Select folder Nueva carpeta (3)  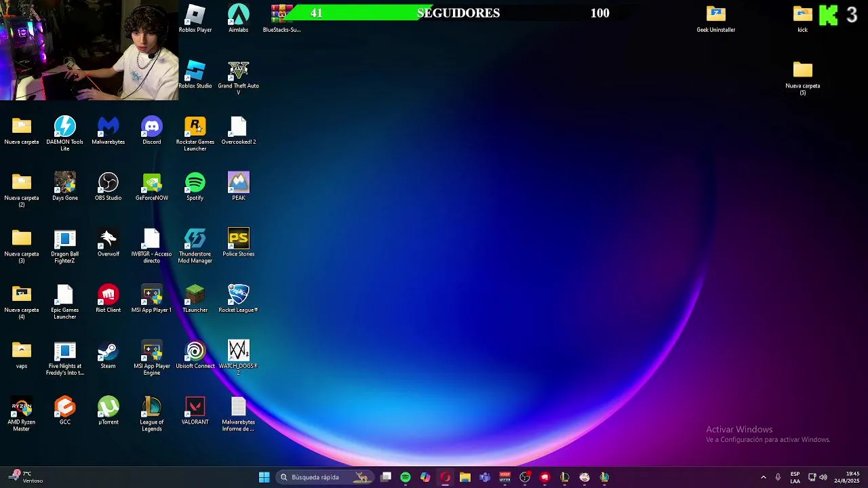(x=22, y=246)
